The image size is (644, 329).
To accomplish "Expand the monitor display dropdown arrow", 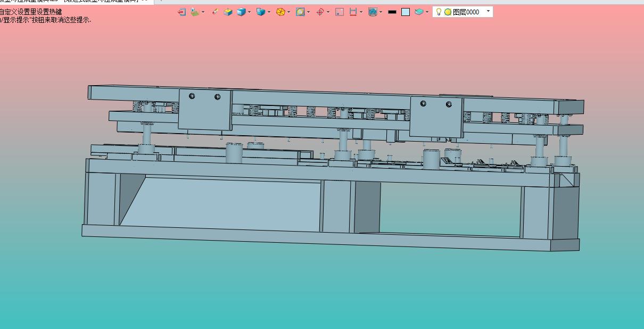I will point(381,12).
